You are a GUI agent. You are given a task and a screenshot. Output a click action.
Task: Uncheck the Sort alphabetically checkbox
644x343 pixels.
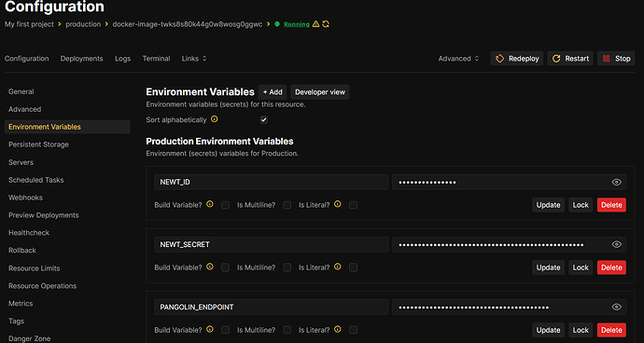[x=264, y=120]
